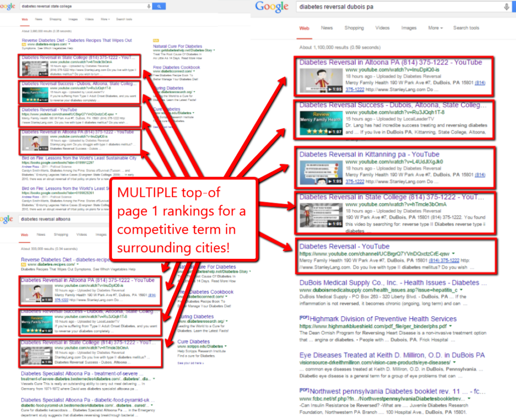Screen dimensions: 516x420
Task: Open 'Natural Cure For Diabetes' ad in state college results
Action: tap(177, 46)
